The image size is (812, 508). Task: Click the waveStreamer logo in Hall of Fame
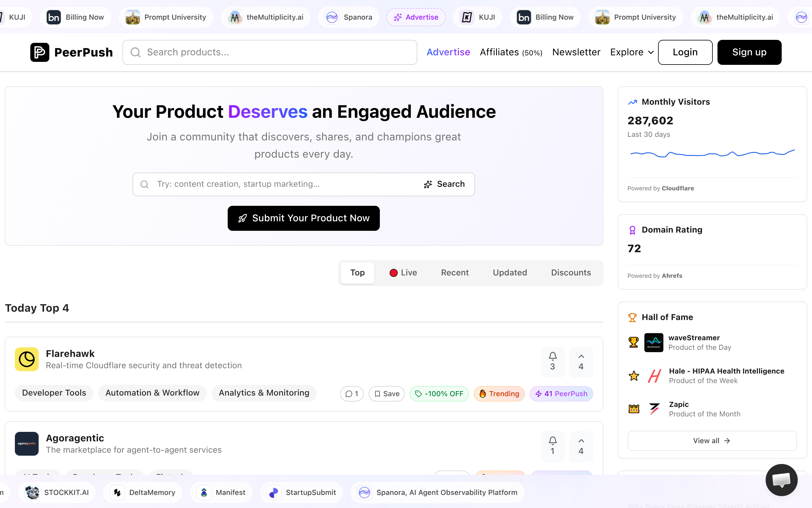pos(653,342)
